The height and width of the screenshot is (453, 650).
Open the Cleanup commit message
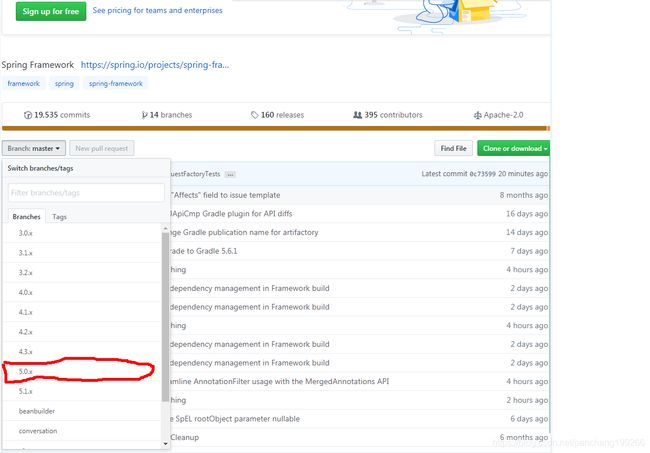pyautogui.click(x=184, y=437)
